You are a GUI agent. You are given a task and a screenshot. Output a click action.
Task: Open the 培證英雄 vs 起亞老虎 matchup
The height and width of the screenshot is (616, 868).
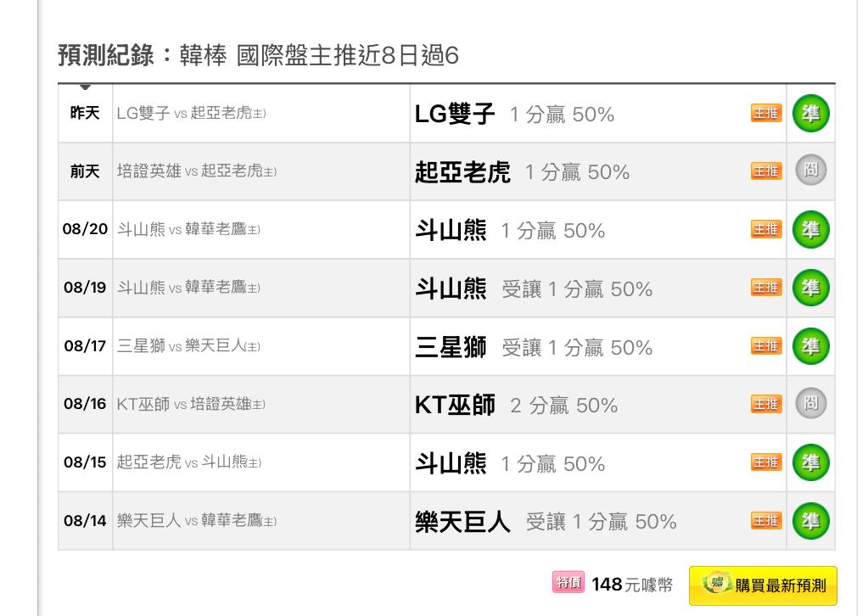pyautogui.click(x=197, y=171)
